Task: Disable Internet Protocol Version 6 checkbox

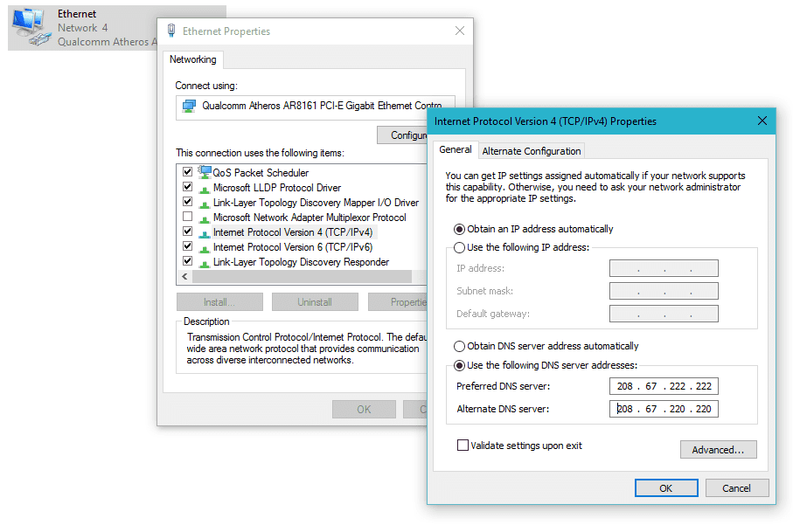Action: pyautogui.click(x=188, y=246)
